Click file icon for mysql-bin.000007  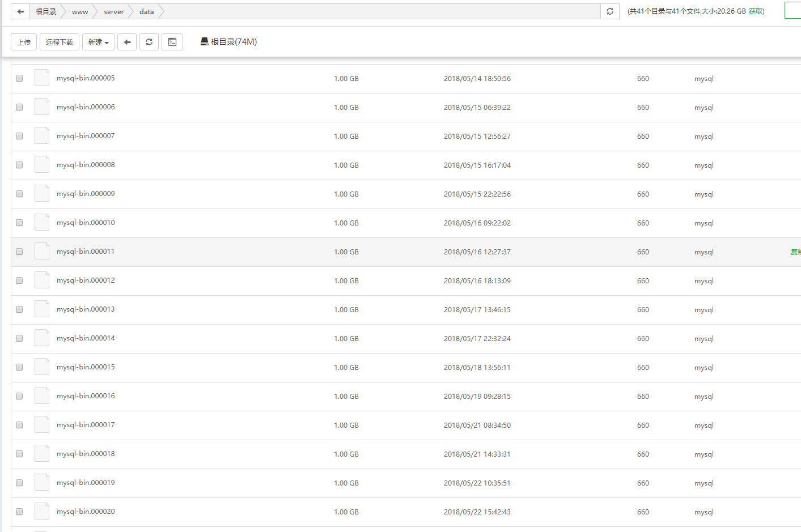pyautogui.click(x=42, y=135)
